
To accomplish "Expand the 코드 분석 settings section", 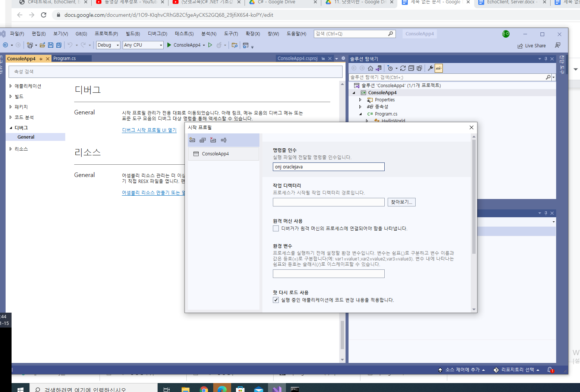I will 10,117.
